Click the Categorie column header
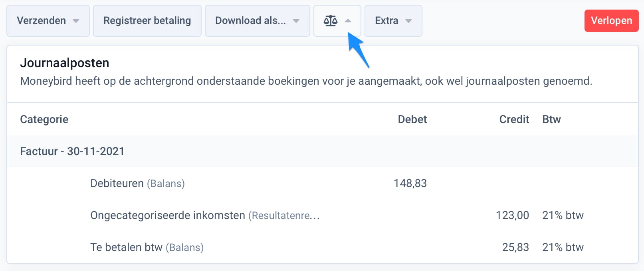The height and width of the screenshot is (271, 644). click(44, 119)
